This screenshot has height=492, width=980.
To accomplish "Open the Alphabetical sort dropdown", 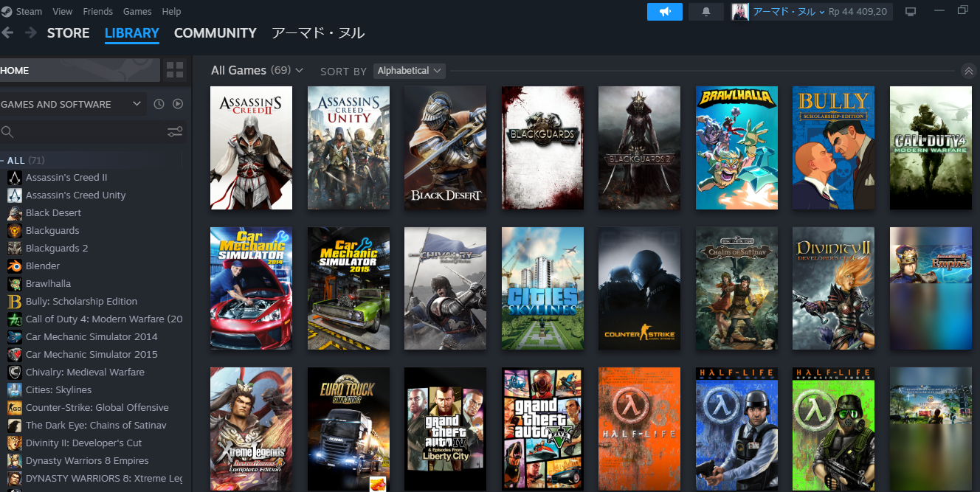I will point(409,71).
